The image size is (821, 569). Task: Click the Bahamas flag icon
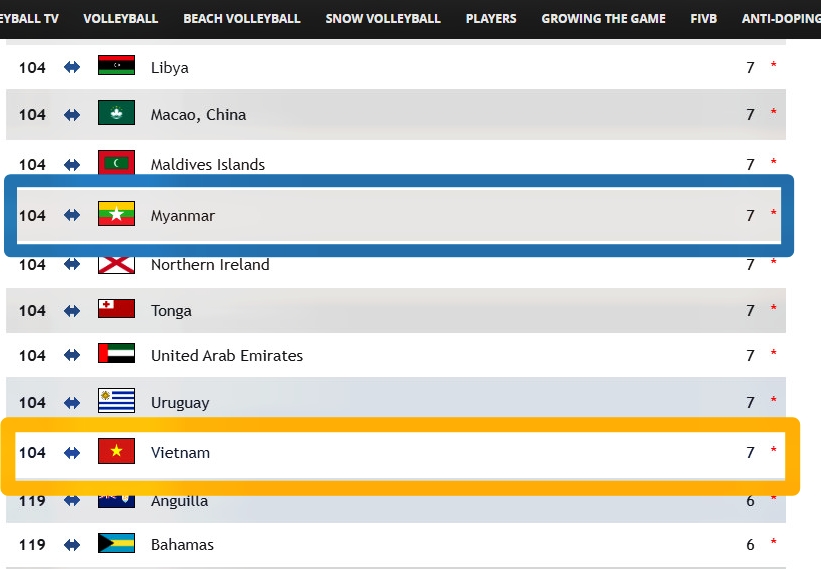point(116,543)
